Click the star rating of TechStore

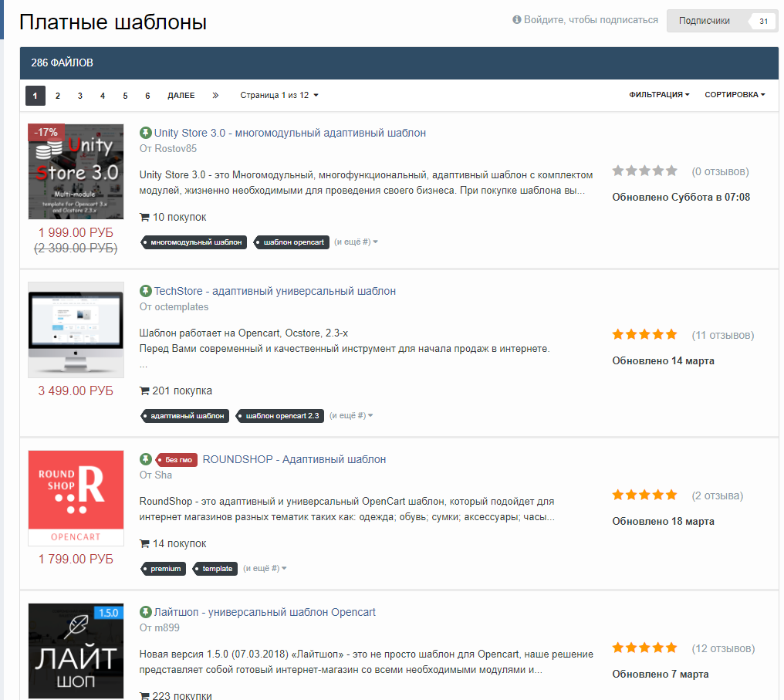pos(644,334)
